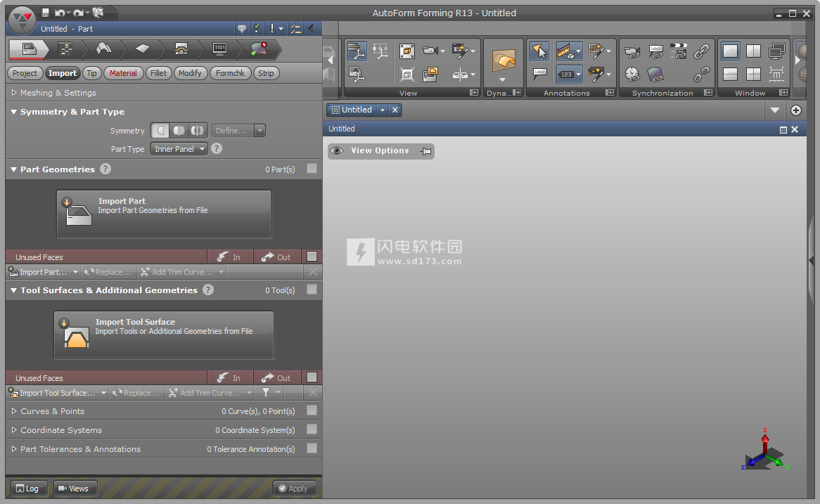This screenshot has height=504, width=820.
Task: Open the Part Type dropdown
Action: pos(179,149)
